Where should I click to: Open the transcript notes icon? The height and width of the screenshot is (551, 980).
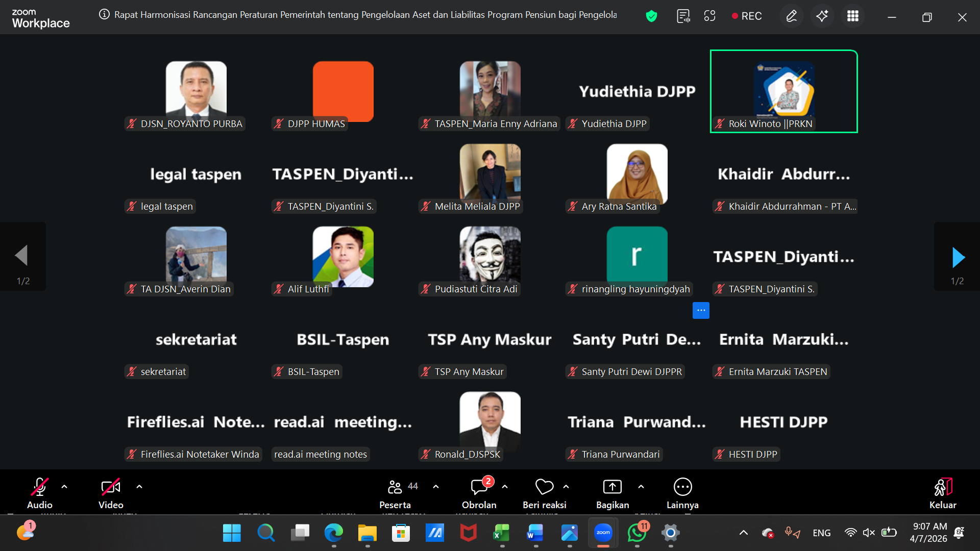(683, 16)
